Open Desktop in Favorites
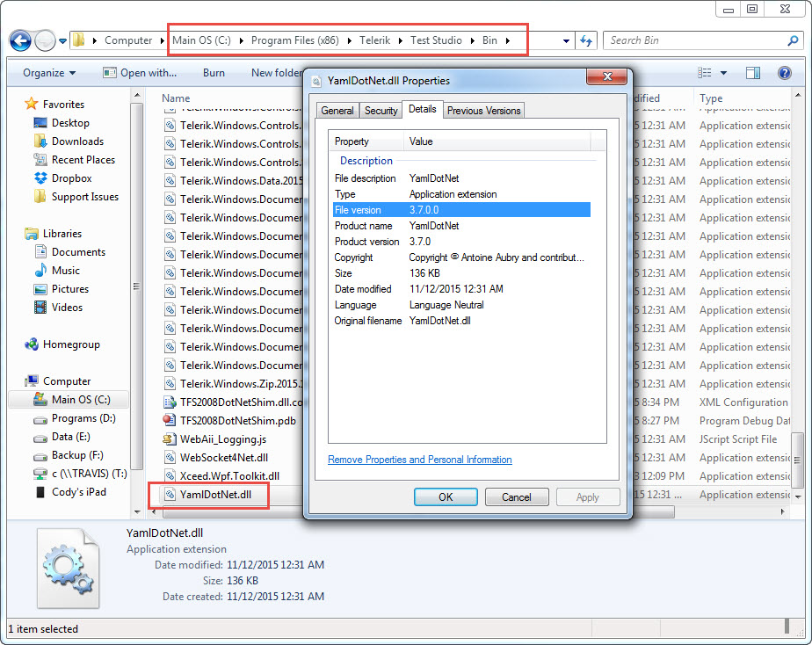Viewport: 812px width, 645px height. coord(70,123)
